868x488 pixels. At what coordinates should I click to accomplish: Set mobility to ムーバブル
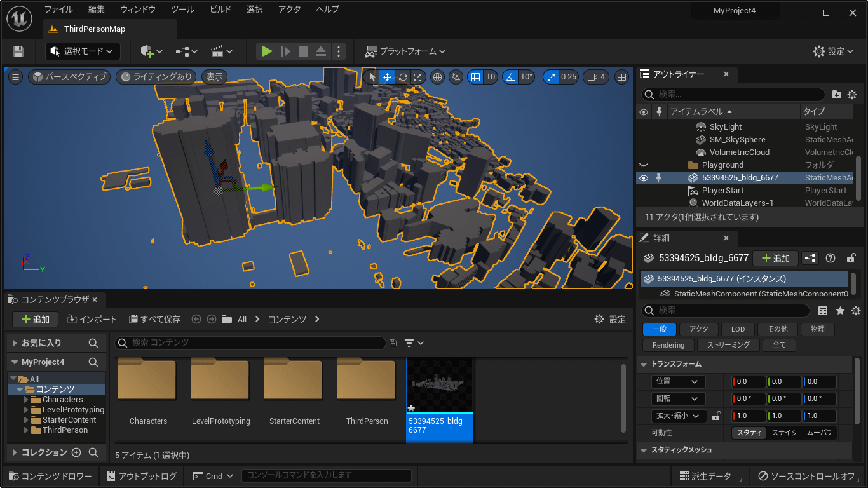[818, 433]
